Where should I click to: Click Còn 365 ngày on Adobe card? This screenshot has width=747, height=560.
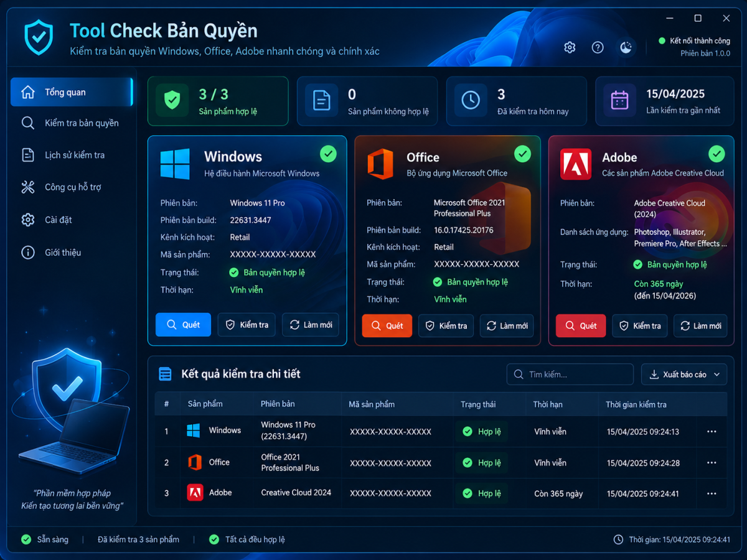click(x=659, y=284)
